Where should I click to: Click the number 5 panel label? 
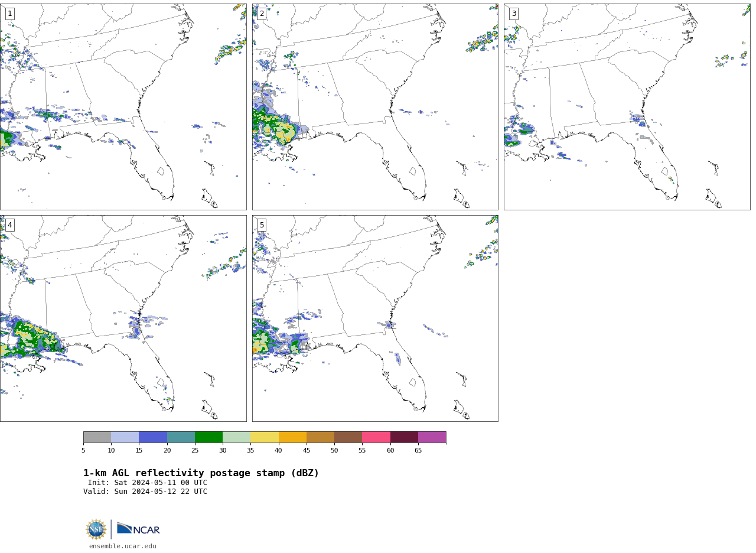[262, 225]
